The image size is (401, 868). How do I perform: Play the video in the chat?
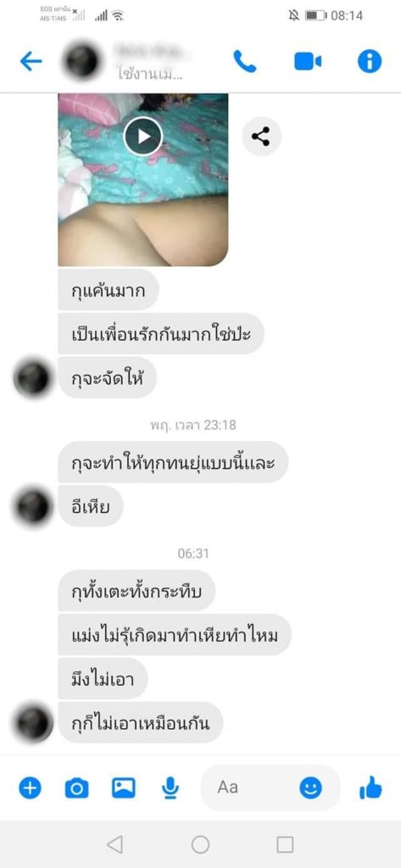pyautogui.click(x=143, y=136)
